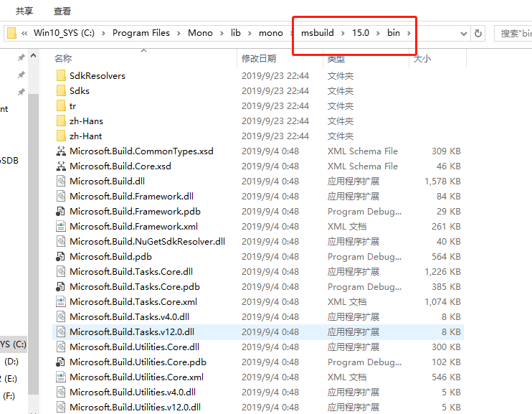
Task: Sort by 大小 column header
Action: click(422, 58)
